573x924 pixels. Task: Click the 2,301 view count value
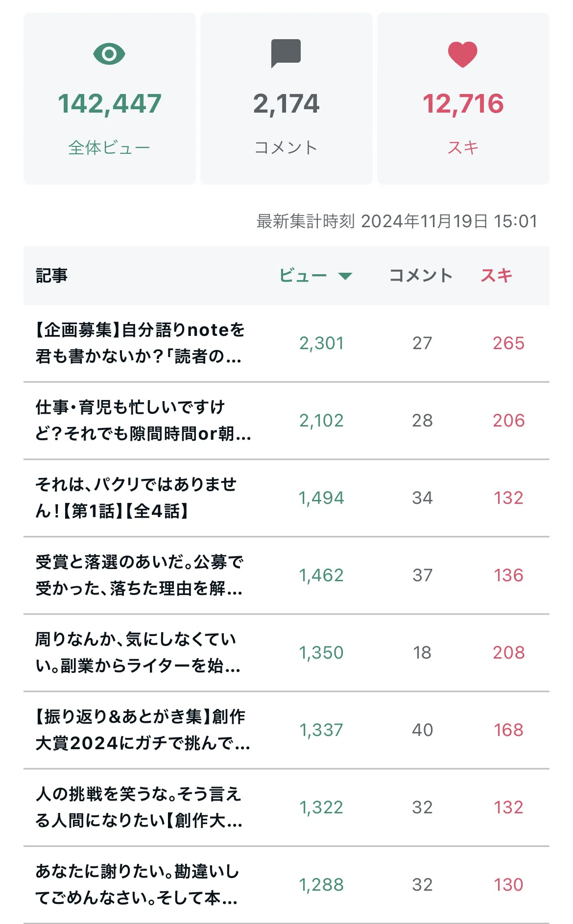pos(322,343)
